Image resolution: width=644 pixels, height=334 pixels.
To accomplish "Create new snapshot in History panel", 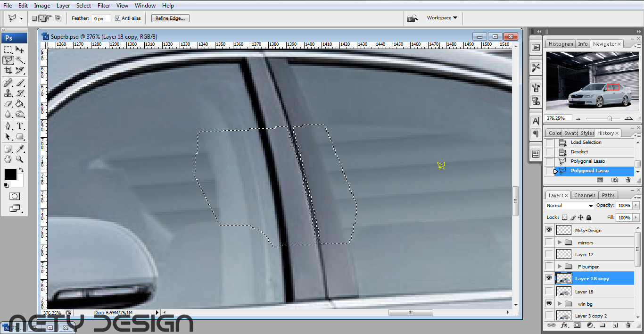I will click(615, 180).
